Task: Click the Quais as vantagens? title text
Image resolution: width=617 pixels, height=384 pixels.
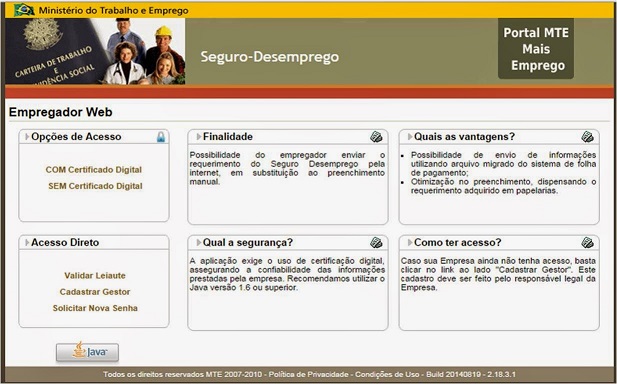Action: click(x=464, y=137)
